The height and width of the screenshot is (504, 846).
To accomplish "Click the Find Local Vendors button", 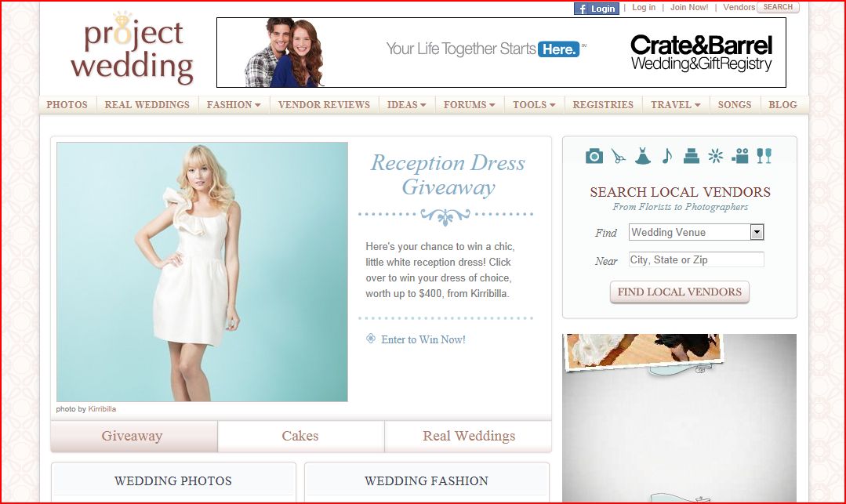I will [679, 292].
